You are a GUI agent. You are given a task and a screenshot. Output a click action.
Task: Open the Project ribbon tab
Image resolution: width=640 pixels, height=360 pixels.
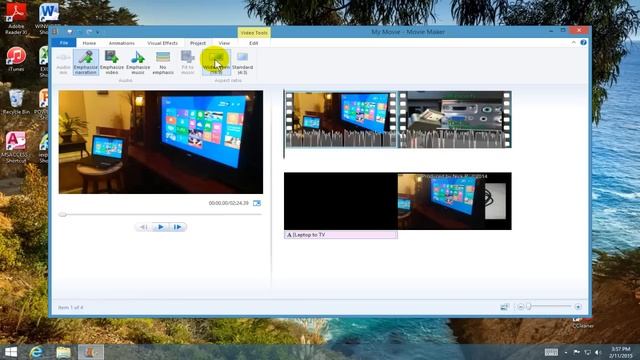pos(198,43)
